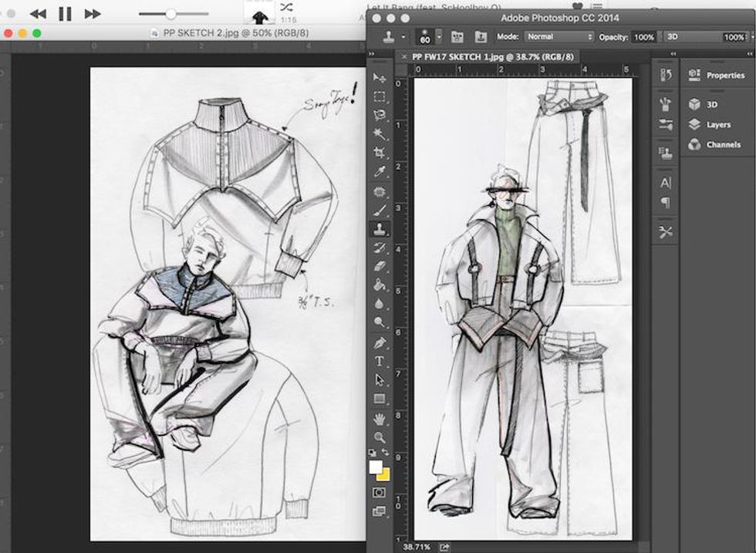This screenshot has width=756, height=553.
Task: Select the Magic Wand tool
Action: pos(379,134)
